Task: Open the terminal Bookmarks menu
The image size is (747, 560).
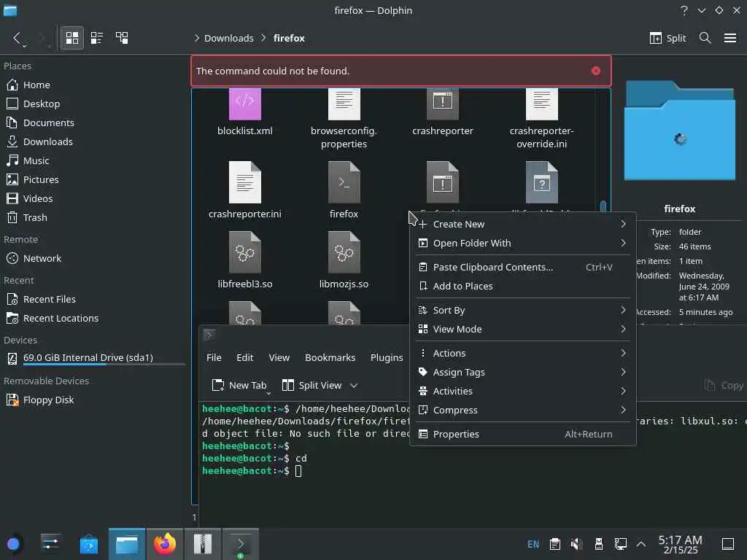Action: (330, 357)
